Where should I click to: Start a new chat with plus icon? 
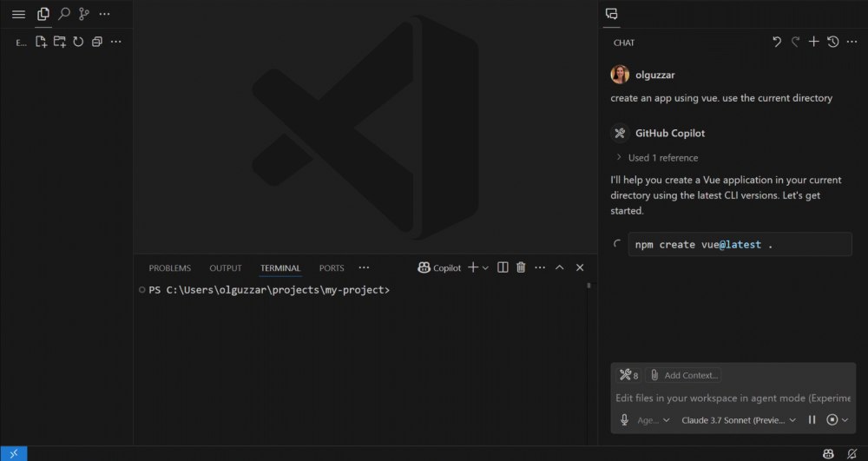click(814, 42)
